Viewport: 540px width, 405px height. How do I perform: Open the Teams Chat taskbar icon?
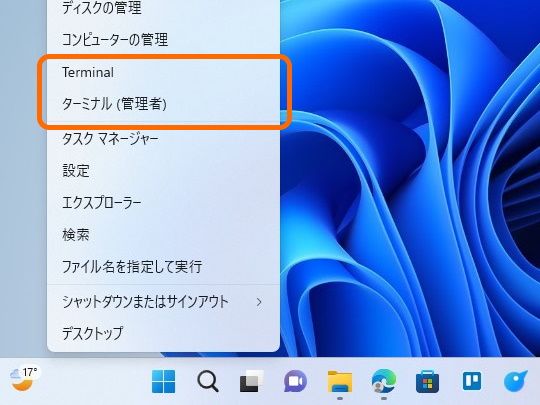295,381
